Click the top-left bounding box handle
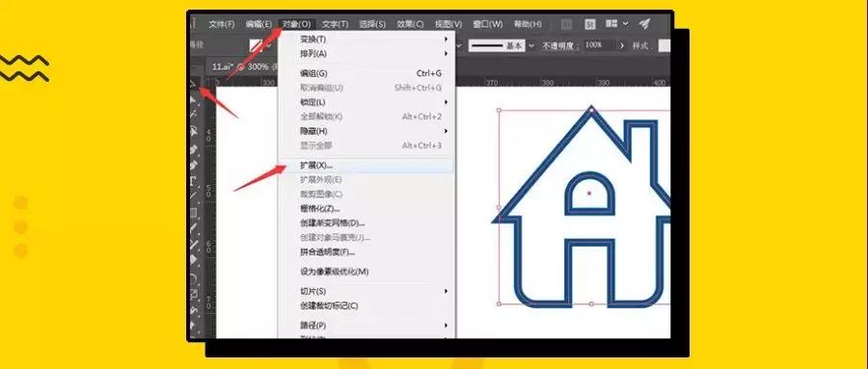 499,111
